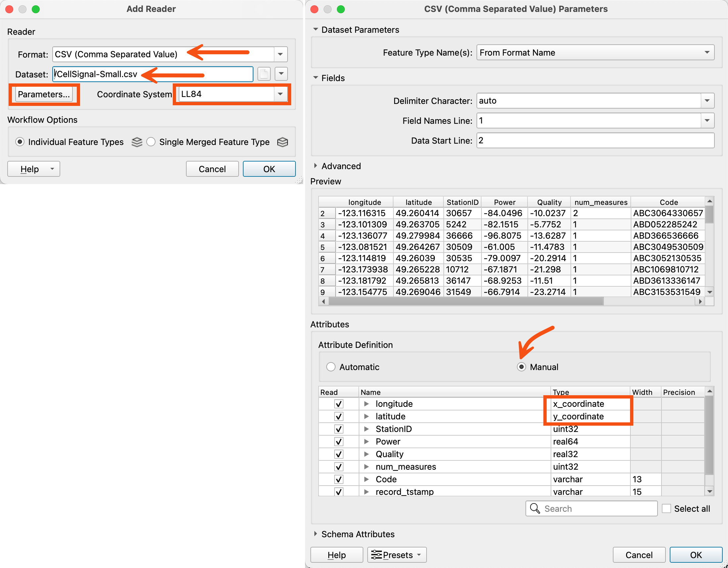This screenshot has width=728, height=568.
Task: Expand the StationID attribute row
Action: 366,429
